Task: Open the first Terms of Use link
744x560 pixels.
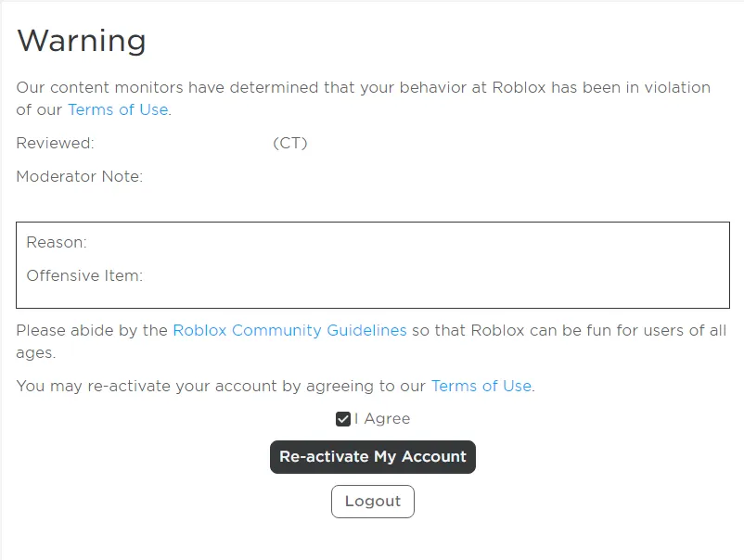Action: coord(117,109)
